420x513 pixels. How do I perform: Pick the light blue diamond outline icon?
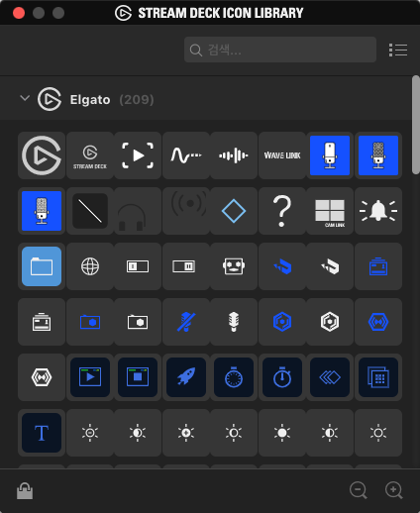click(234, 211)
